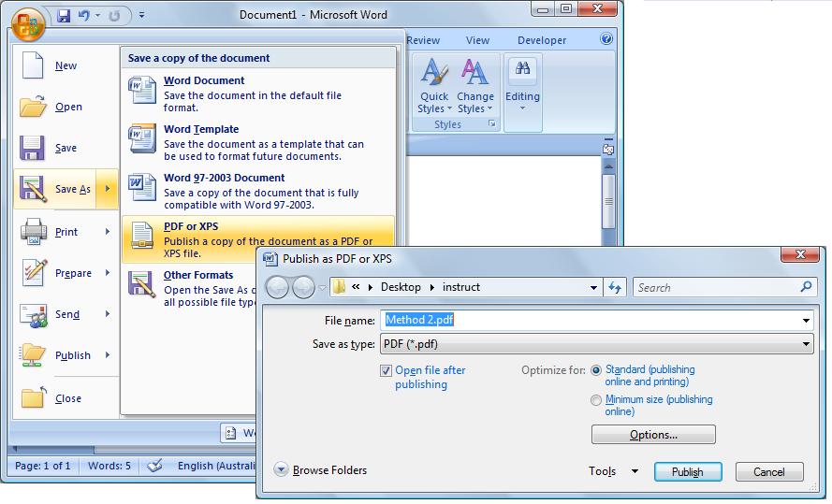This screenshot has width=832, height=504.
Task: Click the New blank page icon
Action: 33,65
